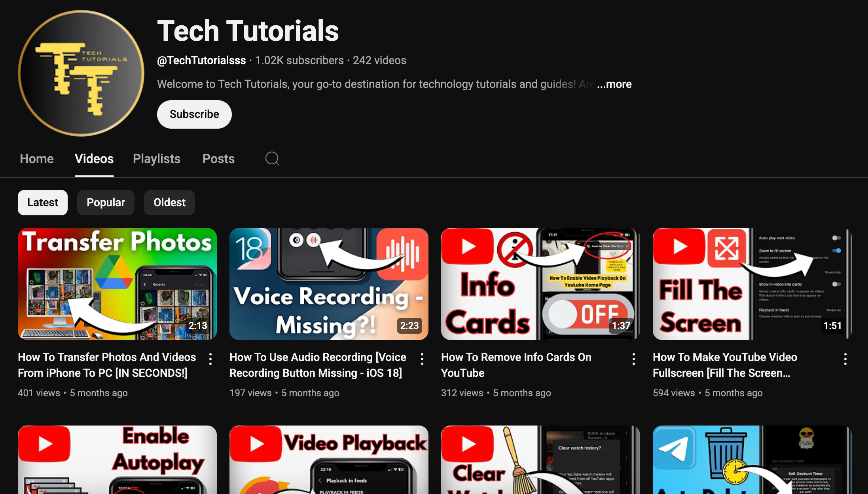Viewport: 868px width, 494px height.
Task: Click the 594 views metadata text
Action: pyautogui.click(x=674, y=393)
